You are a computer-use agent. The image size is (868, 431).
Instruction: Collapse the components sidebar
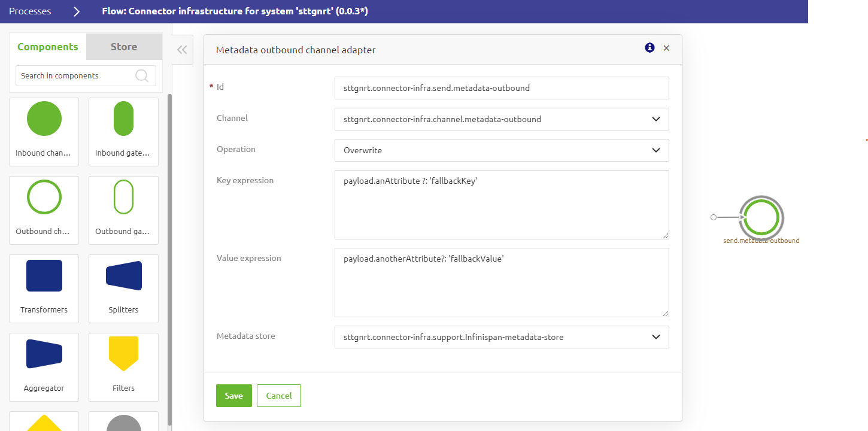(x=182, y=50)
